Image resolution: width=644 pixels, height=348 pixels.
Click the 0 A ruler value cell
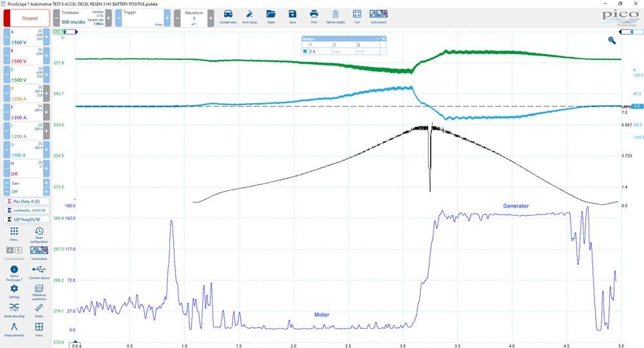click(x=319, y=52)
